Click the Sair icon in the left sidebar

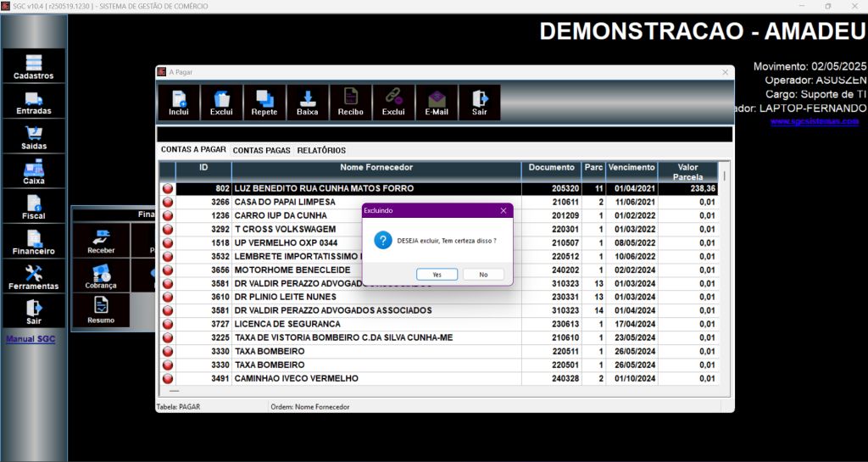(34, 311)
